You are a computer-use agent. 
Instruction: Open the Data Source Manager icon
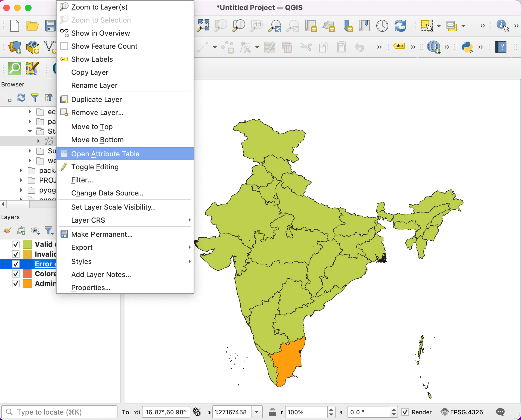[x=15, y=47]
